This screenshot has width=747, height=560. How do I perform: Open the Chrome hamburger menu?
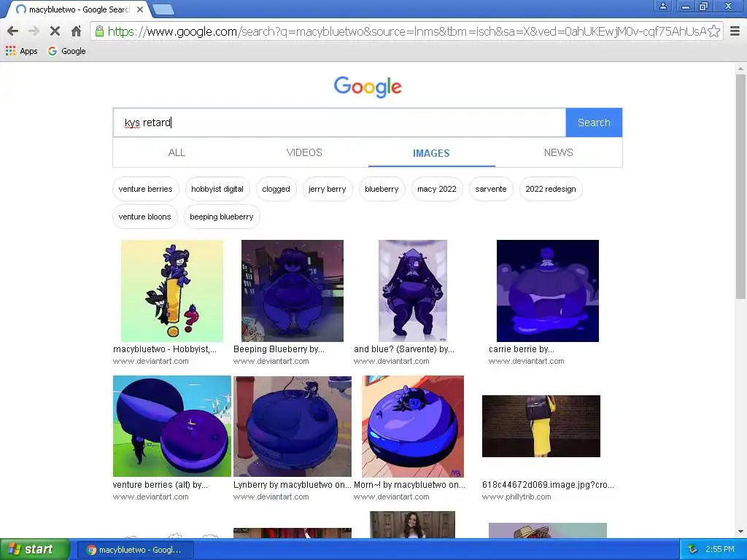coord(735,31)
